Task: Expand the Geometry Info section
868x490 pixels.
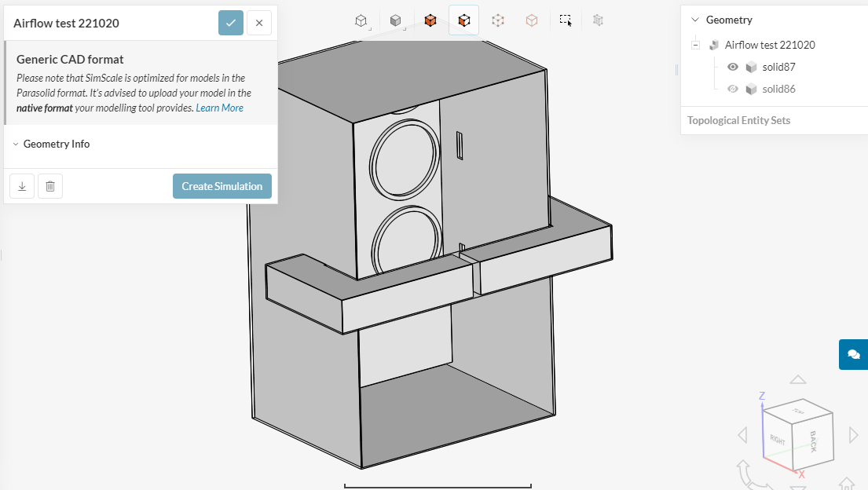Action: (x=57, y=144)
